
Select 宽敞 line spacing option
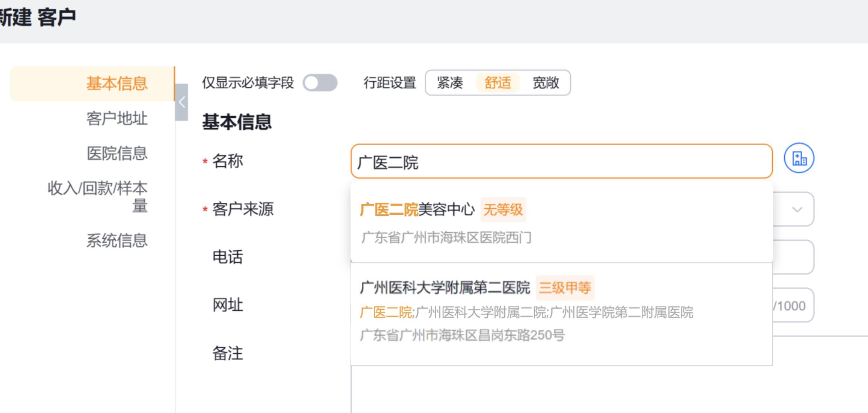pos(545,83)
